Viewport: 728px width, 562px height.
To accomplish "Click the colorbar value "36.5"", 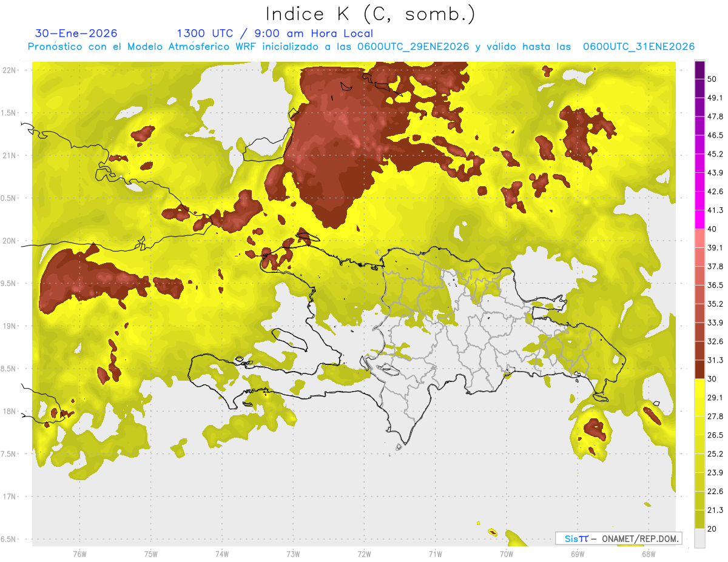I will (715, 285).
